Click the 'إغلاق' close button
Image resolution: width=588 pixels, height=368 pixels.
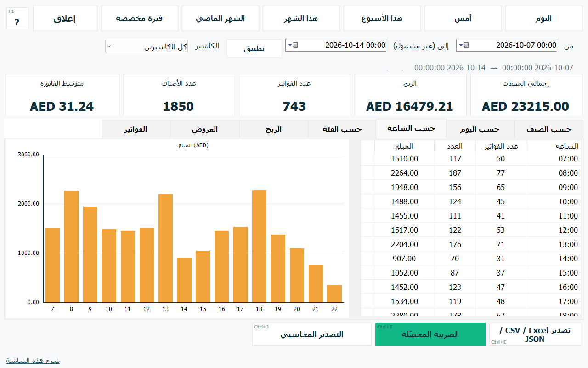65,18
